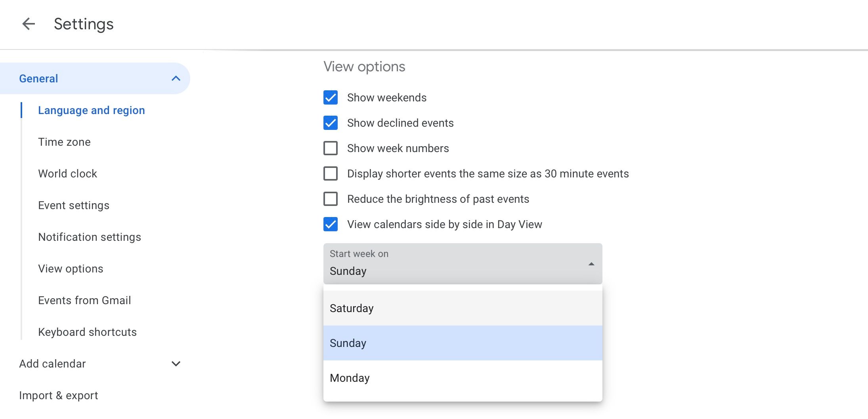This screenshot has width=868, height=419.
Task: Disable View calendars side by side in Day View
Action: [x=330, y=224]
